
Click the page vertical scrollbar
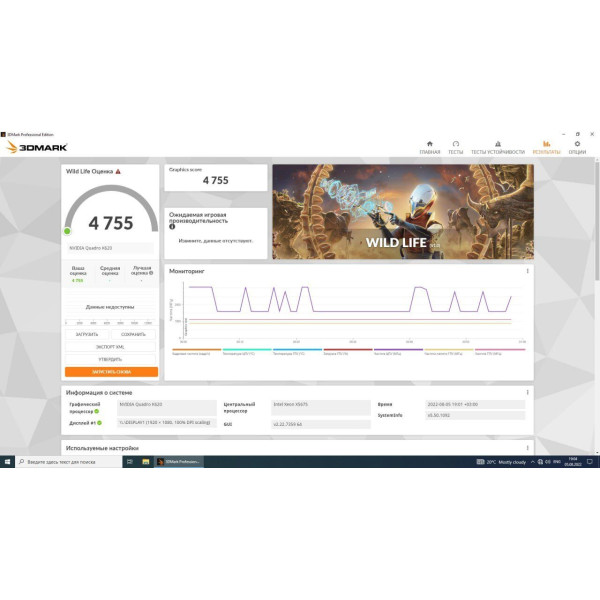click(597, 222)
